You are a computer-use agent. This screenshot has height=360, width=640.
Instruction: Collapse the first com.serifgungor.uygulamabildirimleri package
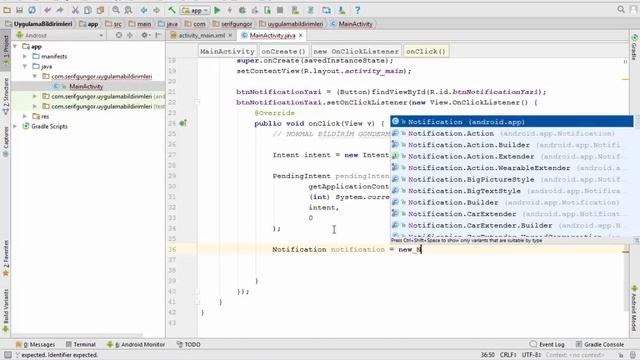35,76
